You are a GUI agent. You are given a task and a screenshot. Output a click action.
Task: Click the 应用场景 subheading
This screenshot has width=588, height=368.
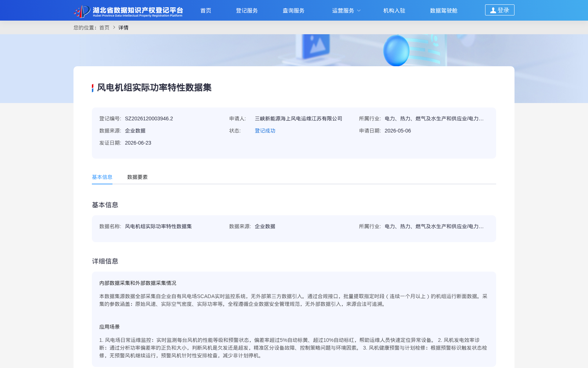110,327
